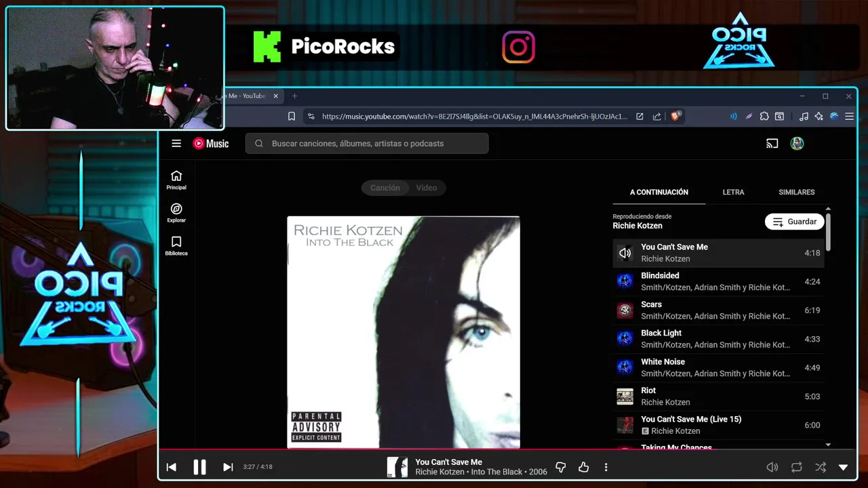Click the Blindsided track thumbnail
The height and width of the screenshot is (488, 868).
click(625, 281)
